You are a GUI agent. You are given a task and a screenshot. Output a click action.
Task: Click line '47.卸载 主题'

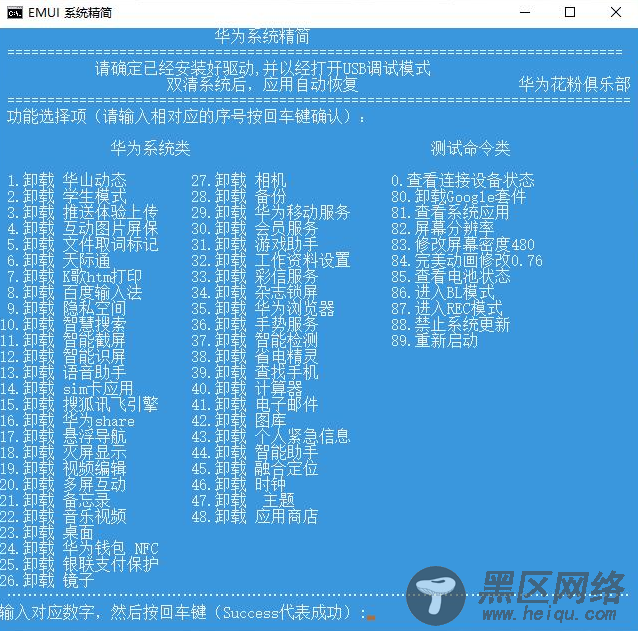[x=243, y=500]
